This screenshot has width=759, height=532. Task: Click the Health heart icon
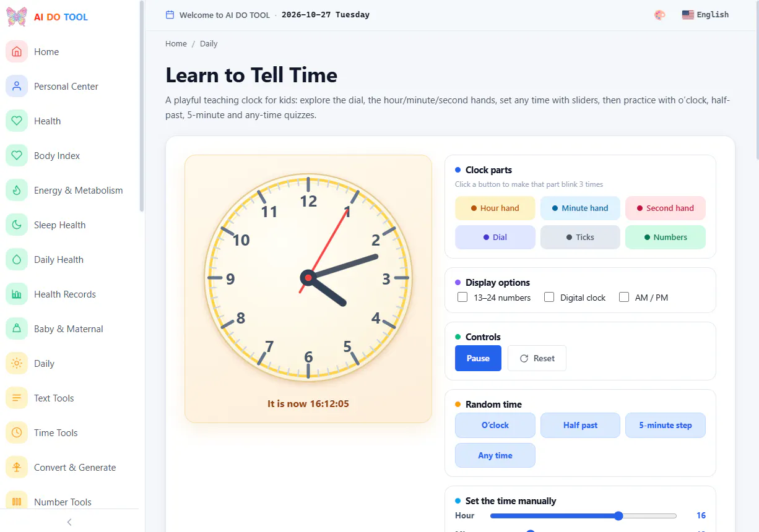pos(17,121)
